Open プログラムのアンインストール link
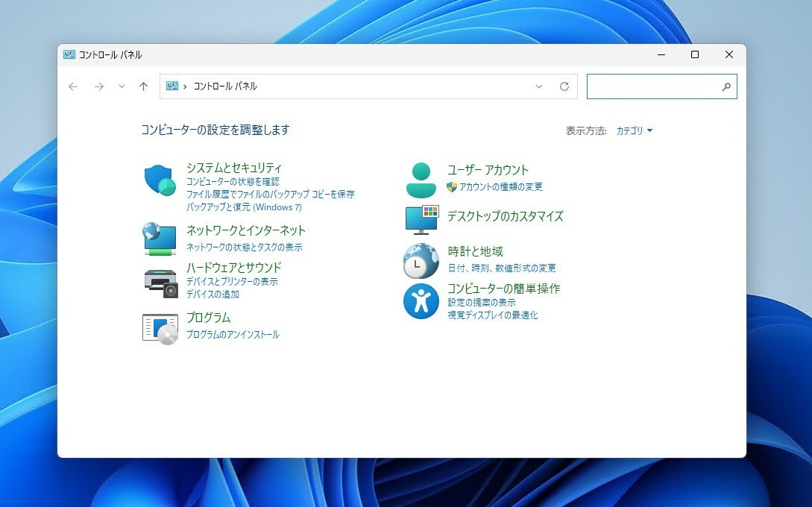Screen dimensions: 812x507 pos(233,335)
